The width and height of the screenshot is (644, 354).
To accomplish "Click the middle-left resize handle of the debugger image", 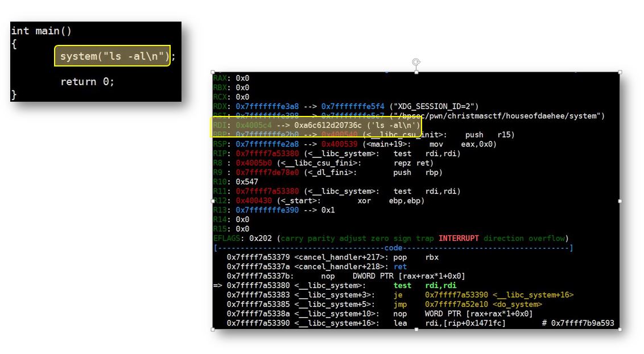I will [213, 201].
